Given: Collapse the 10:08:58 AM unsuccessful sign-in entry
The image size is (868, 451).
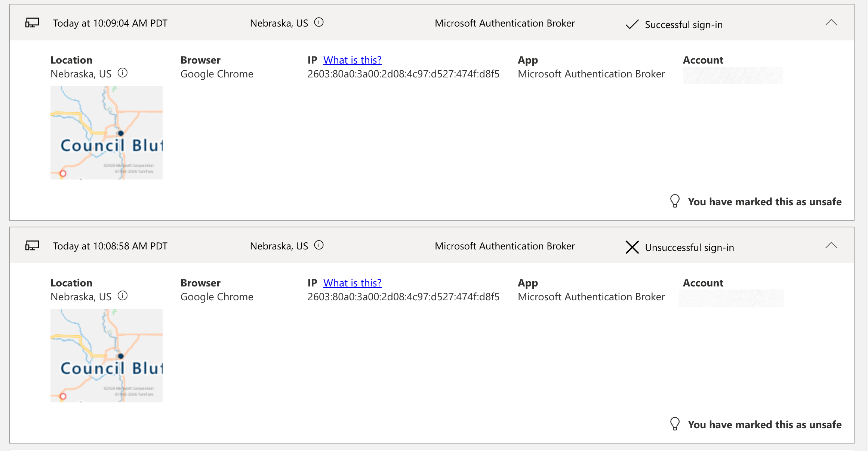Looking at the screenshot, I should point(831,245).
